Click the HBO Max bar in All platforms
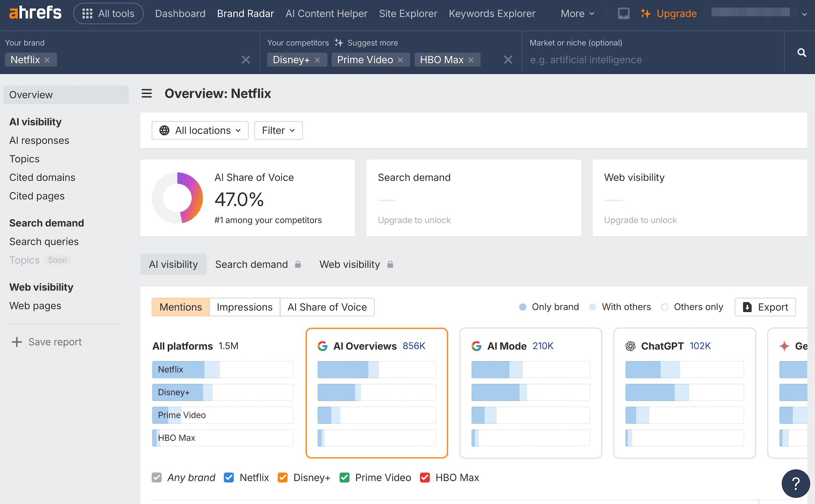This screenshot has width=815, height=504. coord(223,438)
